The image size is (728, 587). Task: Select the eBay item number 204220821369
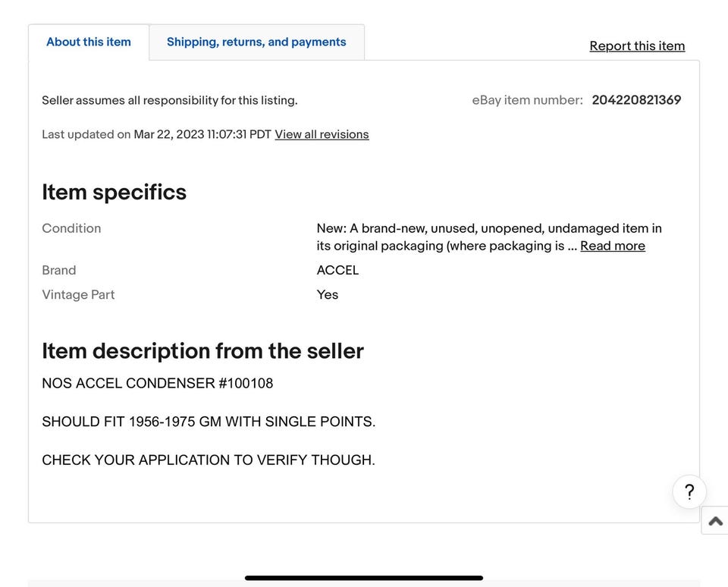pos(636,100)
